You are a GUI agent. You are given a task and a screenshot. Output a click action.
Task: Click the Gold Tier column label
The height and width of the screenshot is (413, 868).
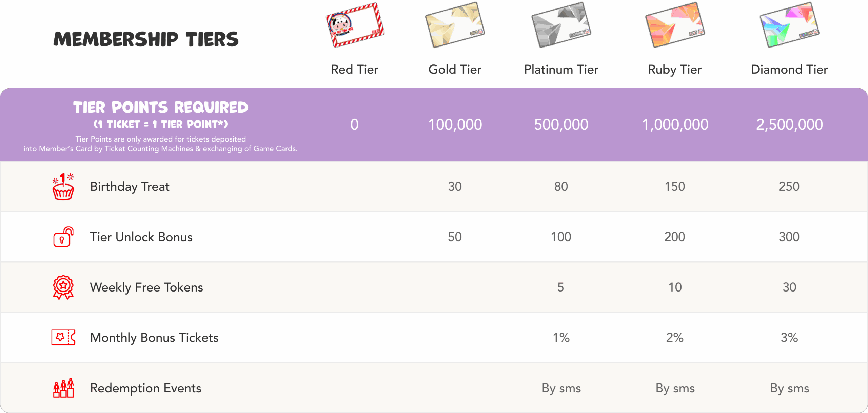point(455,70)
